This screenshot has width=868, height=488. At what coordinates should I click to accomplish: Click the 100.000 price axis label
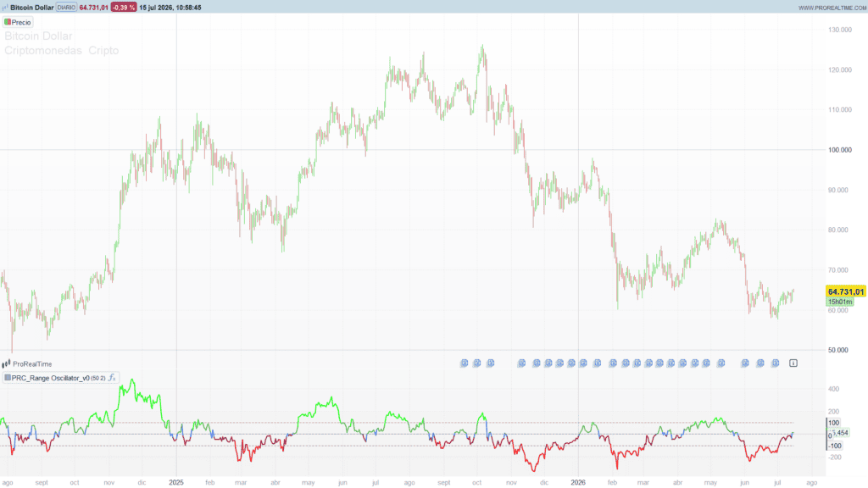point(840,150)
